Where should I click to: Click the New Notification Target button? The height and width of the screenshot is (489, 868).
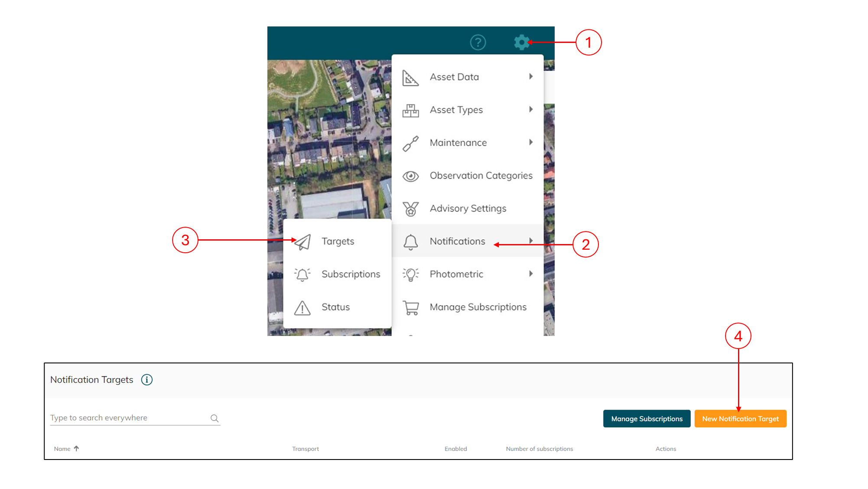(740, 419)
